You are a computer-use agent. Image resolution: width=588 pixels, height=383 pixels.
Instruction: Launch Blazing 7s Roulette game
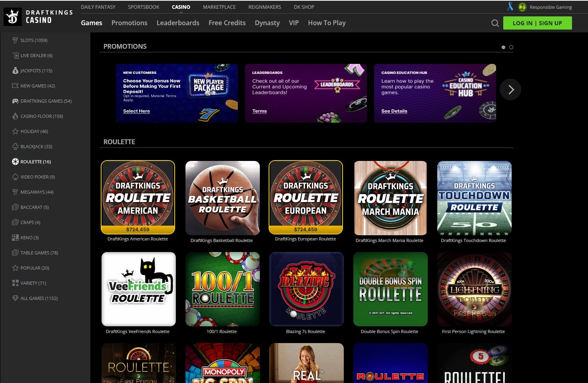[307, 289]
